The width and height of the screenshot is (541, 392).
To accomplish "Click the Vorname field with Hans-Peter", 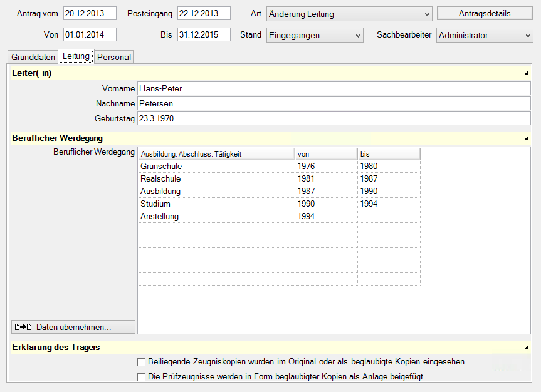I will (x=334, y=88).
